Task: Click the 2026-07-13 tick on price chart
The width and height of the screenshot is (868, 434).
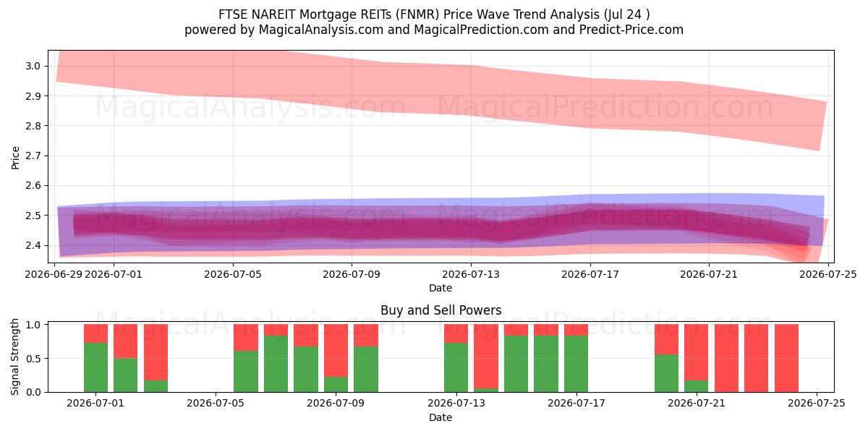Action: tap(471, 274)
